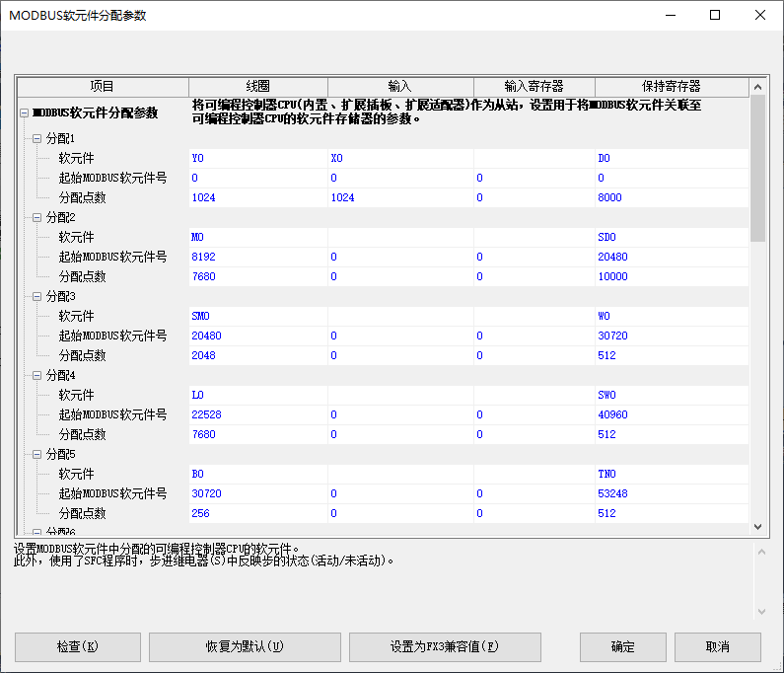Select the 22528 start number cell
Image resolution: width=784 pixels, height=673 pixels.
pyautogui.click(x=258, y=414)
